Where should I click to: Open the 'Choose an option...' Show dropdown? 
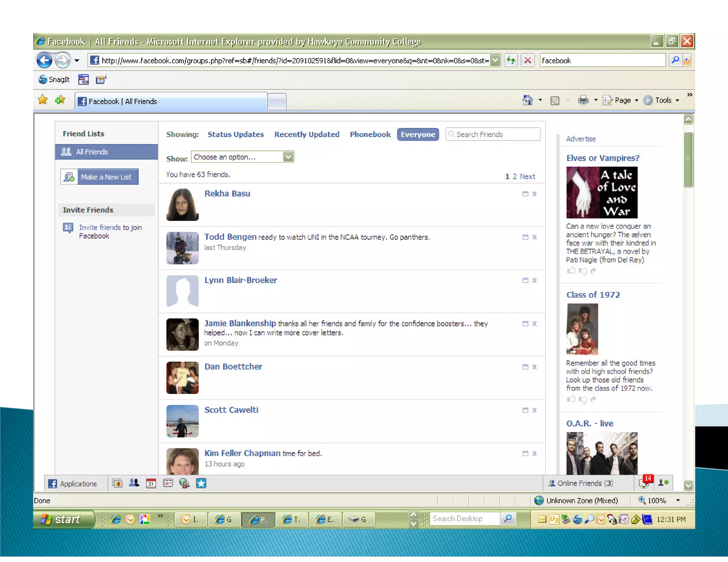pyautogui.click(x=242, y=157)
